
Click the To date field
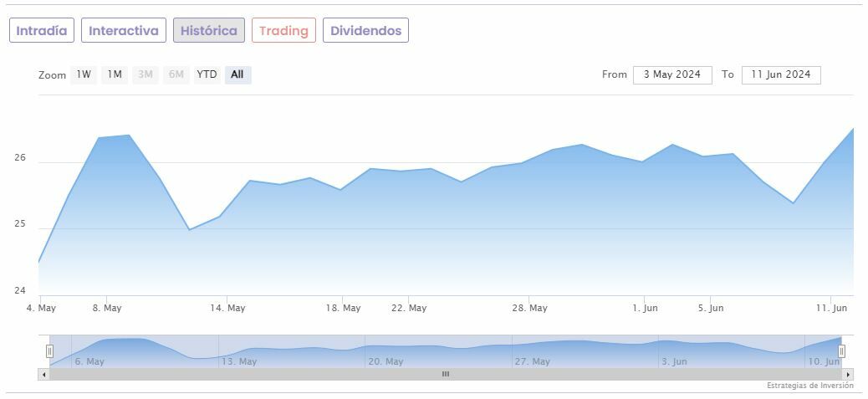tap(781, 74)
